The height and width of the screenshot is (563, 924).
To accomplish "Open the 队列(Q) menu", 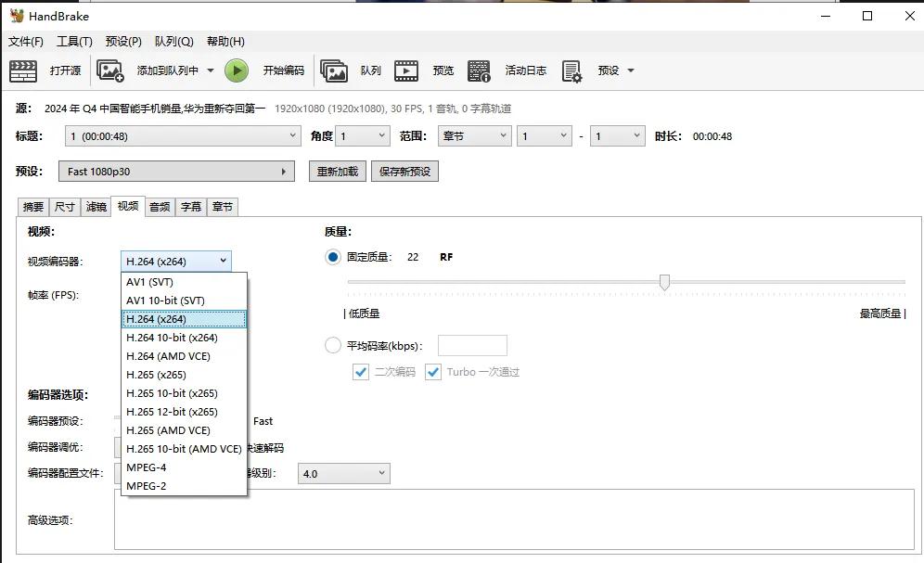I will [173, 41].
